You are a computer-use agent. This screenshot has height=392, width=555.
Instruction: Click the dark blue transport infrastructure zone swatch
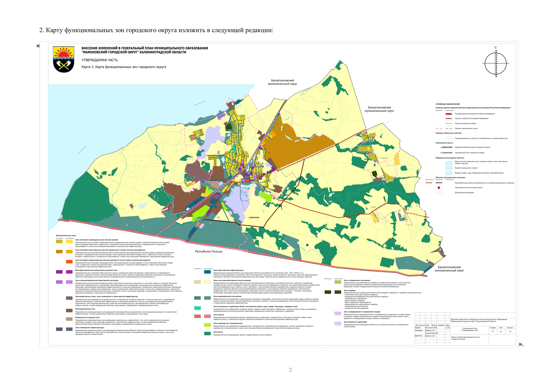click(207, 271)
